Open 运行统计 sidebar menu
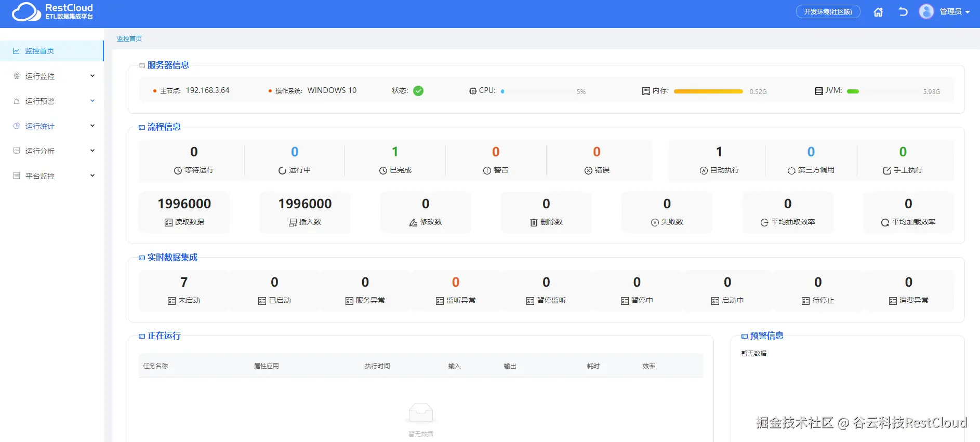This screenshot has width=980, height=442. click(52, 126)
